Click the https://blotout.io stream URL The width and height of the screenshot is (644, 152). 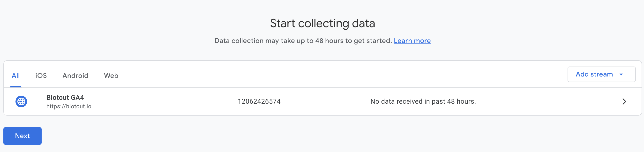point(69,106)
